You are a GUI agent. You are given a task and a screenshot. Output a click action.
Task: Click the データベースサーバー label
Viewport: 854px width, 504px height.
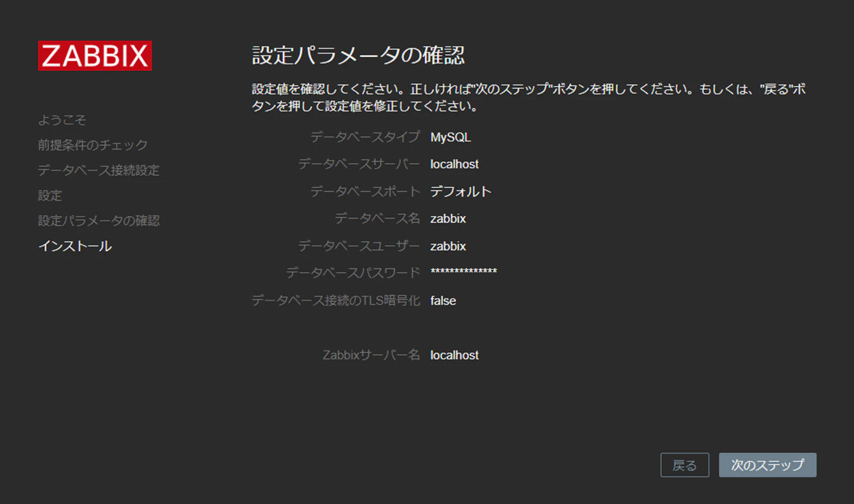(359, 164)
